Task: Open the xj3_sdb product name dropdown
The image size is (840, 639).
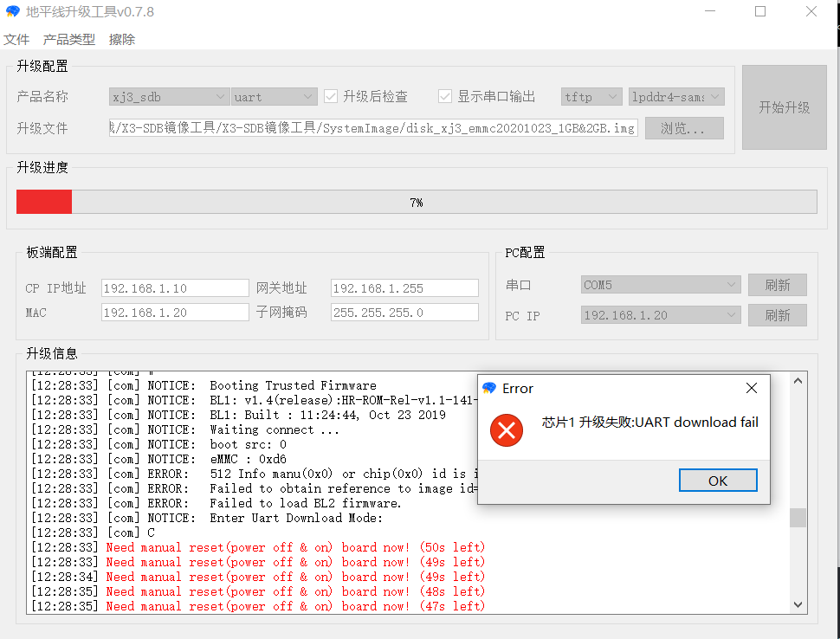Action: [x=169, y=97]
